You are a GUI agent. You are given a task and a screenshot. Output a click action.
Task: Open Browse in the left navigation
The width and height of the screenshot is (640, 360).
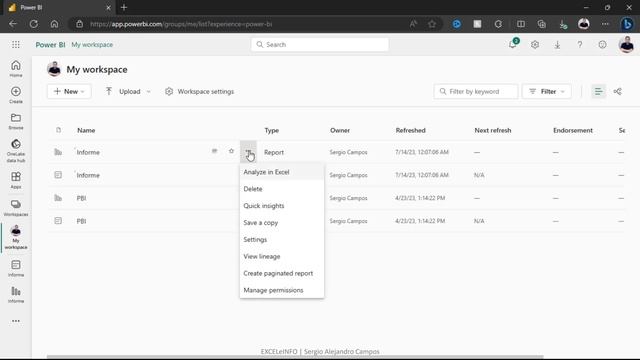pos(16,121)
